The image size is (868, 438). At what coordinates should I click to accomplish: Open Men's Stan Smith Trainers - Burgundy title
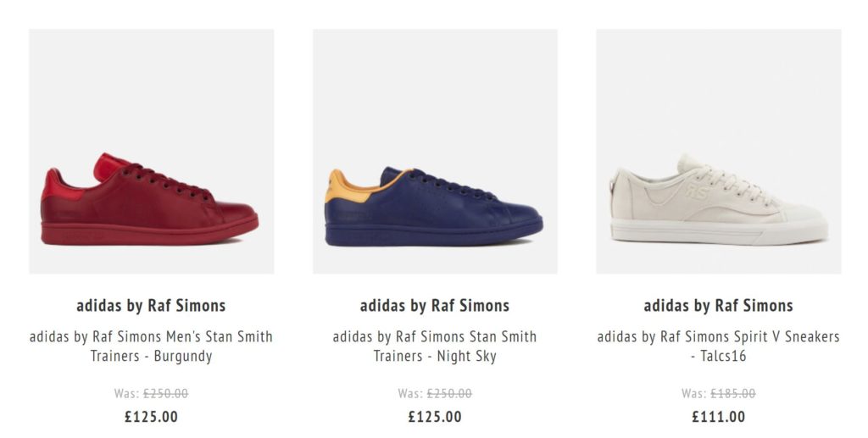click(151, 346)
